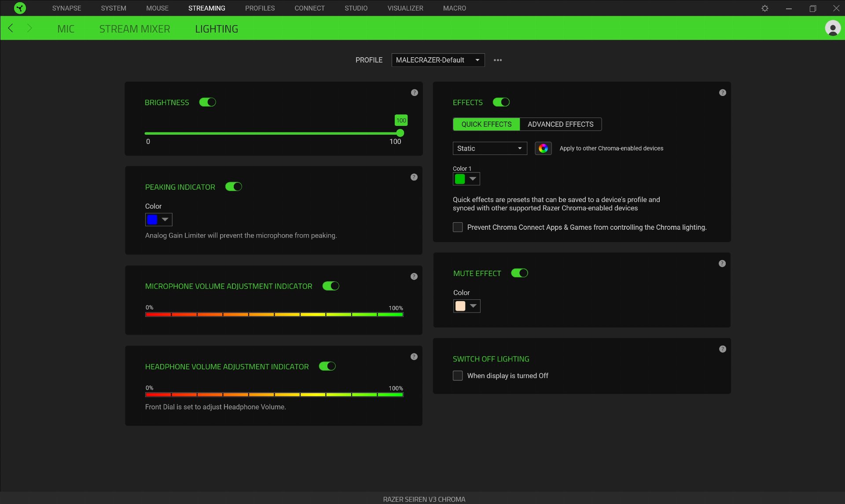
Task: Disable Headphone Volume Adjustment Indicator
Action: pyautogui.click(x=327, y=366)
